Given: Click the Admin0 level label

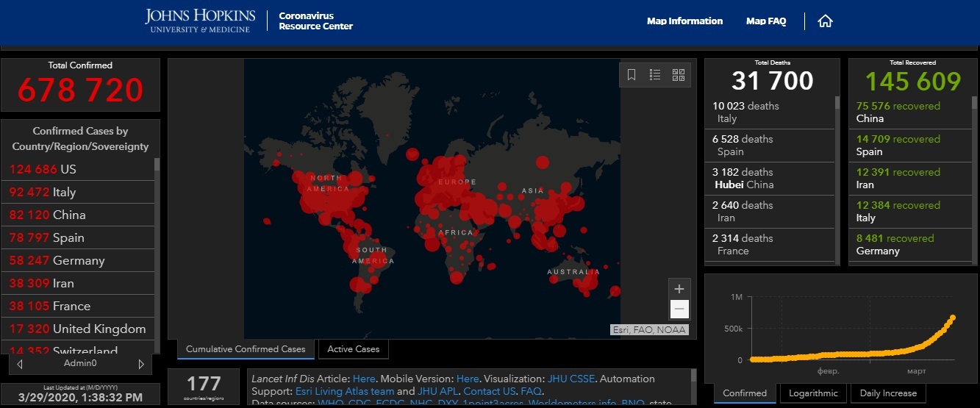Looking at the screenshot, I should point(80,364).
